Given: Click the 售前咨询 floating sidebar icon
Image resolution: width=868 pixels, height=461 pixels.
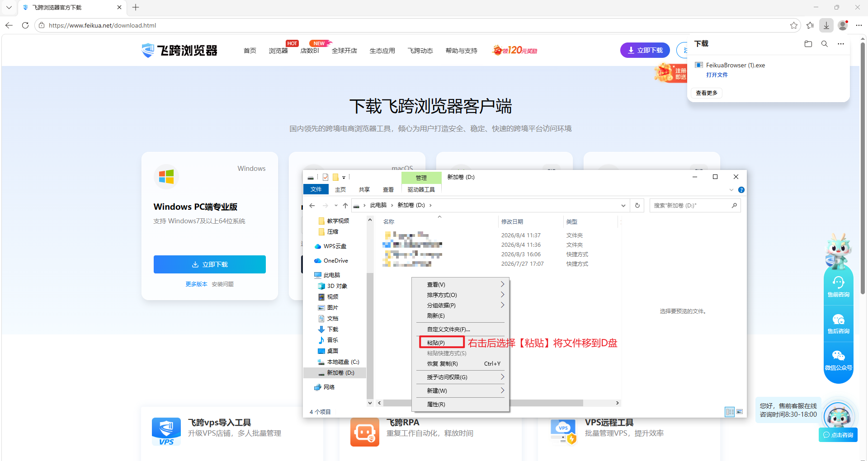Looking at the screenshot, I should 839,287.
